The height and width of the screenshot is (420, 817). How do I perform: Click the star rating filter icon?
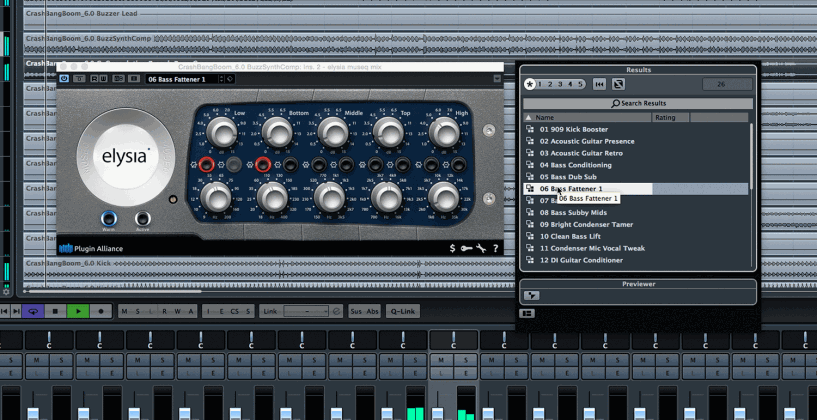pyautogui.click(x=530, y=85)
